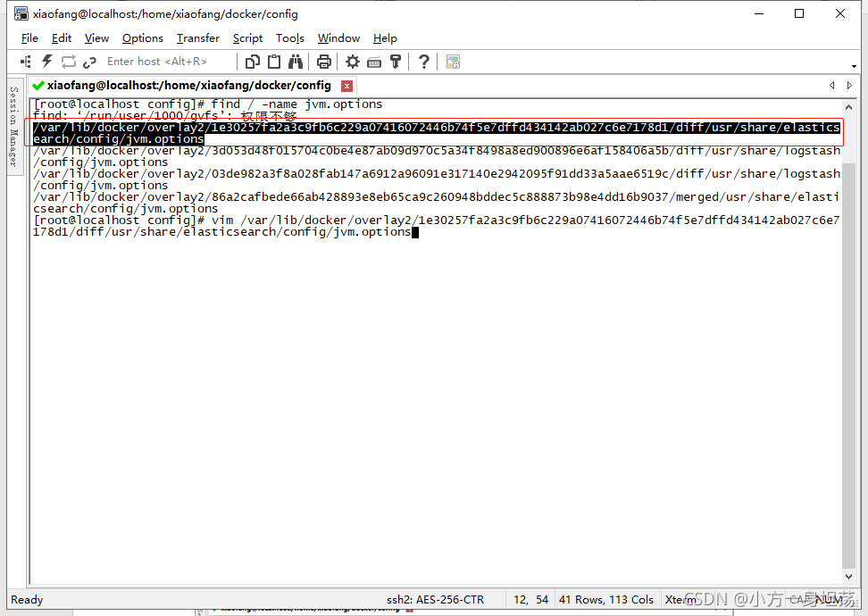Open the View menu
The height and width of the screenshot is (616, 868).
[96, 38]
